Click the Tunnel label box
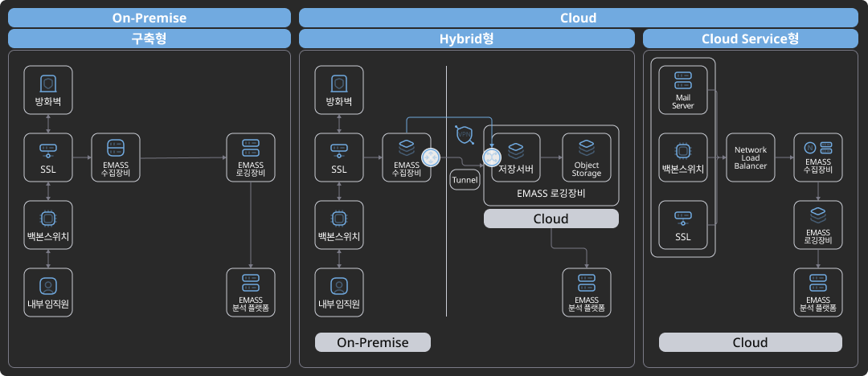The width and height of the screenshot is (868, 376). (465, 180)
